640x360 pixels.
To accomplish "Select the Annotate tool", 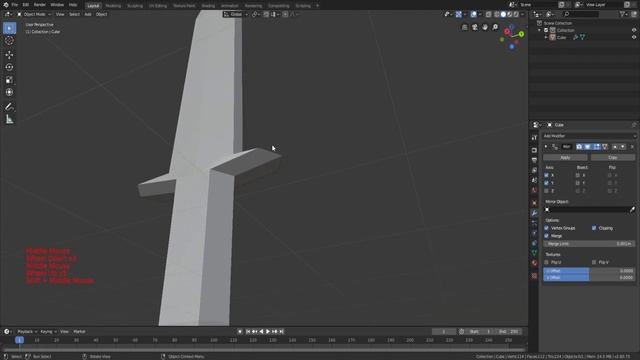I will (x=9, y=107).
